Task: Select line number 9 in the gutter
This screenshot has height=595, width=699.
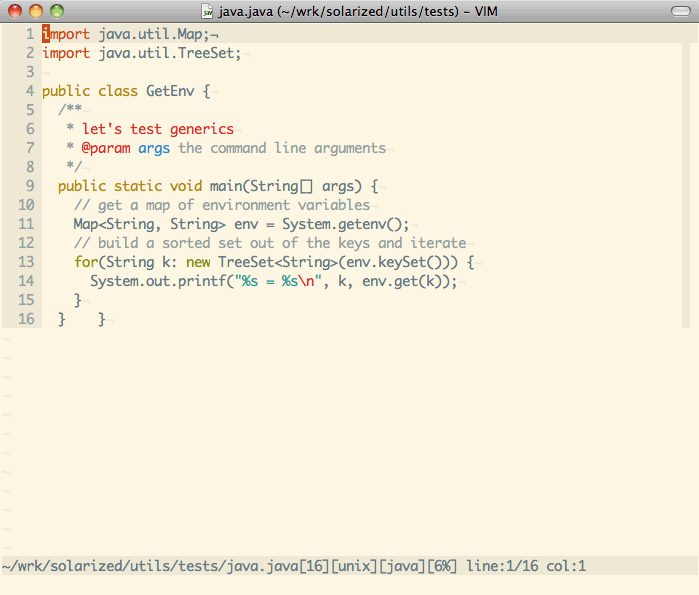Action: click(31, 186)
